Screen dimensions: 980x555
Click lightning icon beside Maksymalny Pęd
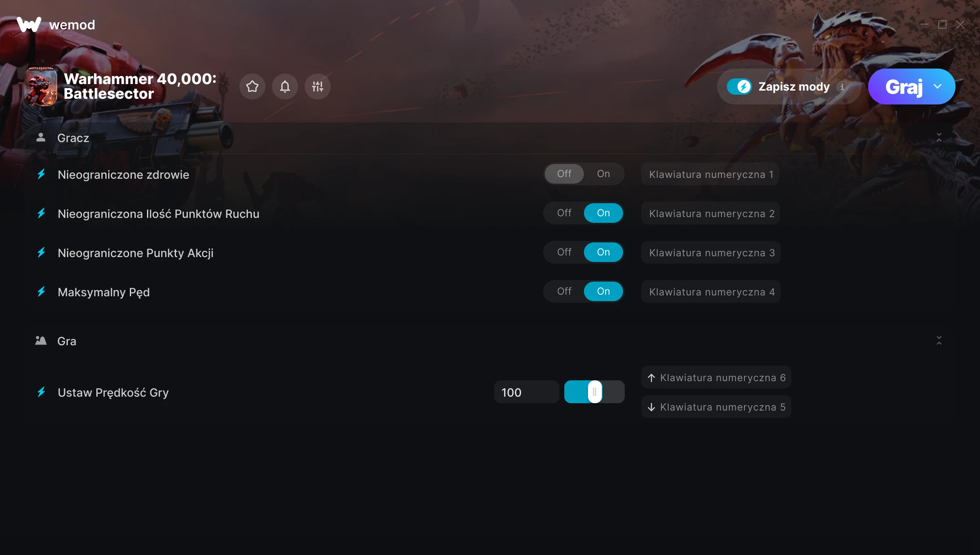pos(41,292)
